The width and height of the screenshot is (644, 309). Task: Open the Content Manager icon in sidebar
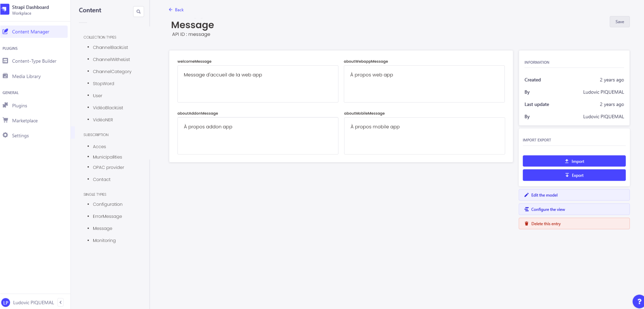(5, 32)
